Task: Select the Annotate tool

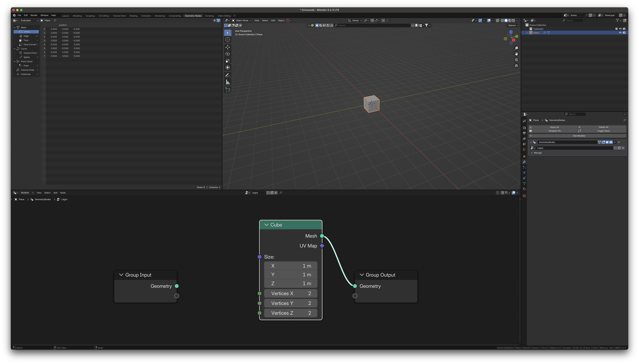Action: [227, 75]
